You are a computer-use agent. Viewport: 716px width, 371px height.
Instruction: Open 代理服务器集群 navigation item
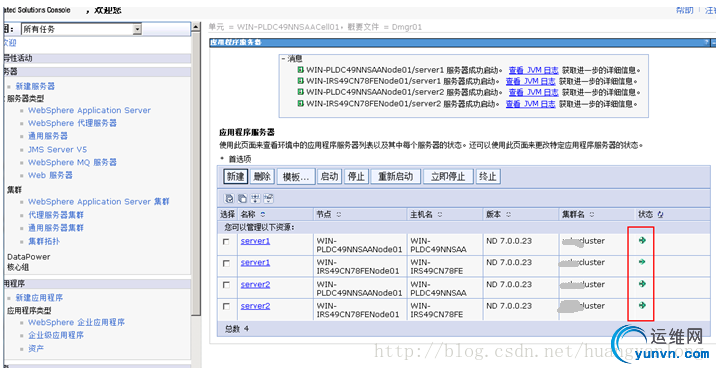(x=56, y=215)
